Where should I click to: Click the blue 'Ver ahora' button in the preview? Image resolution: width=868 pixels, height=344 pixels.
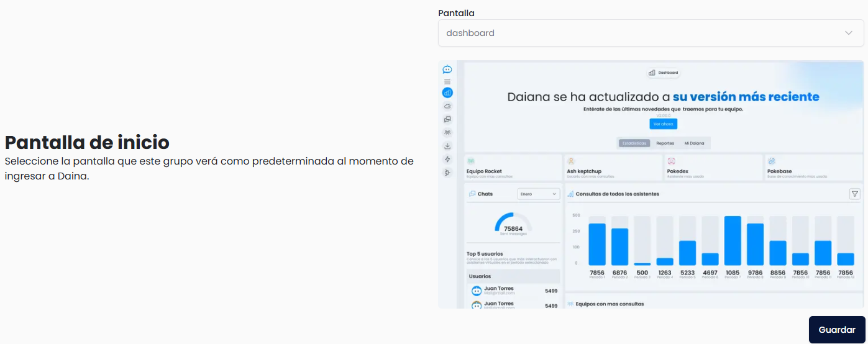[664, 124]
